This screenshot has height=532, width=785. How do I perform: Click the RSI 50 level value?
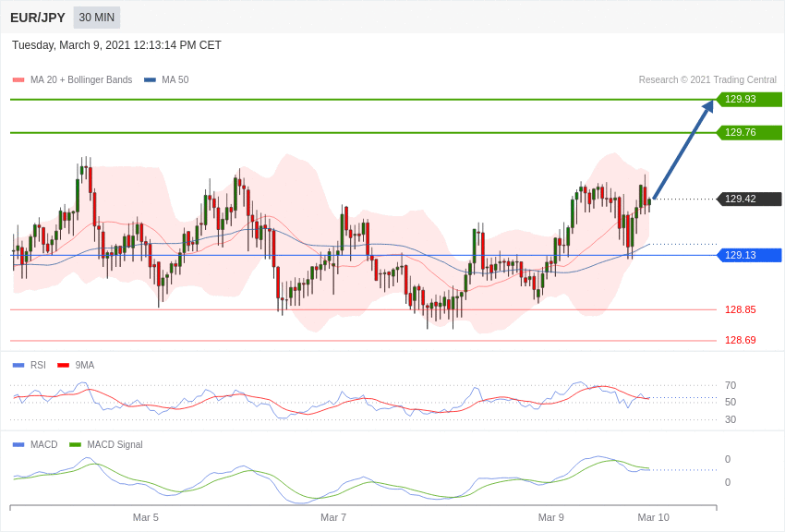tap(731, 402)
